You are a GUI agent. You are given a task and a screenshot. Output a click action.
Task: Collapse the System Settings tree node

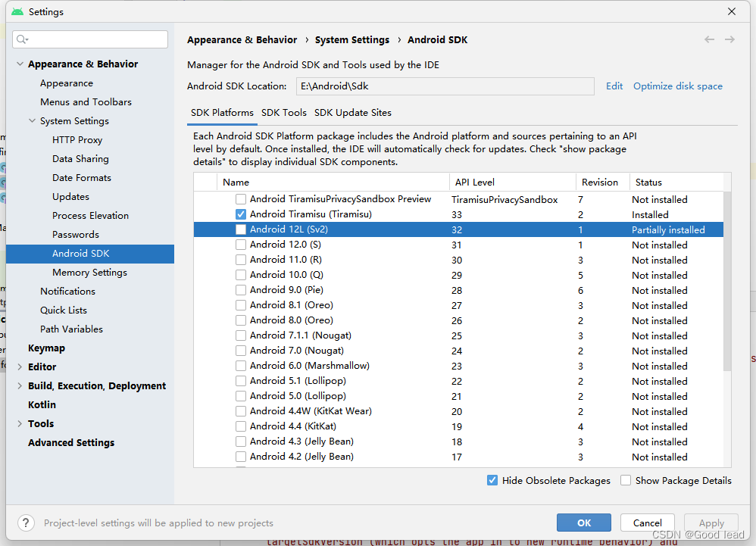32,120
